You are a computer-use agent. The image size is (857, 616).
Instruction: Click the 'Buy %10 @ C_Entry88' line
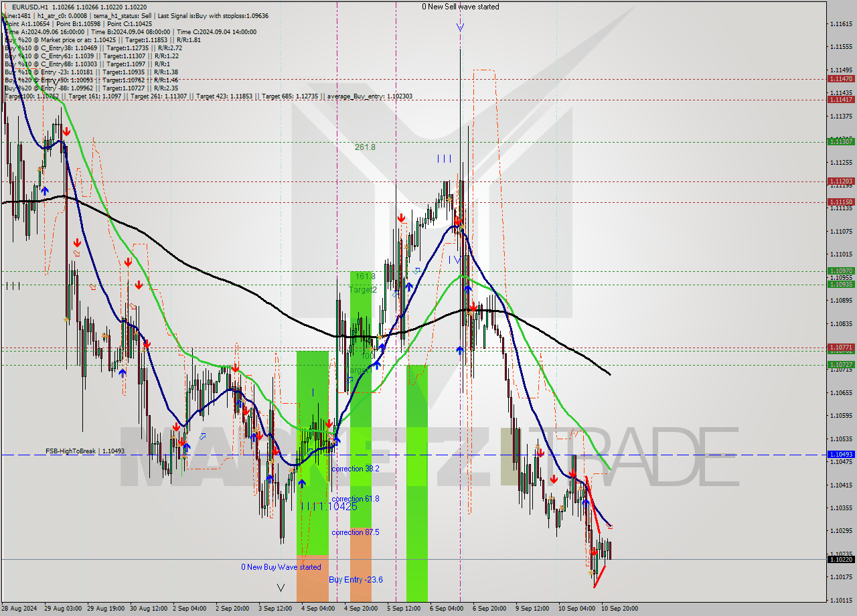88,64
